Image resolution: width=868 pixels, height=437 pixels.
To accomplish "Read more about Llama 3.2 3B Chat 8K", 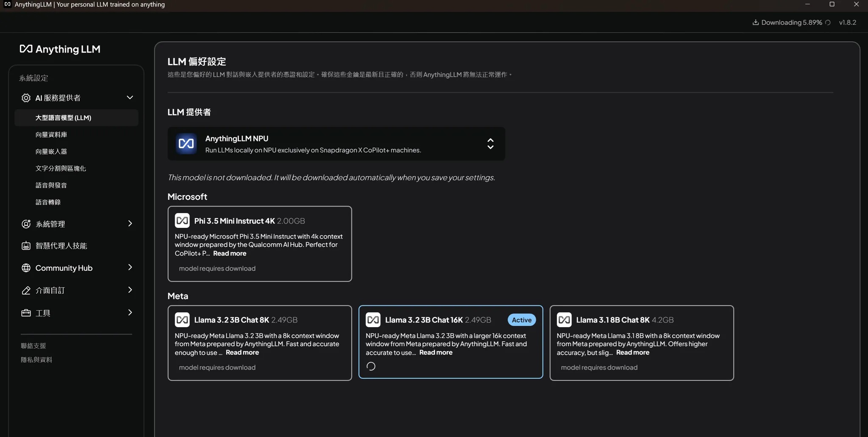I will coord(242,353).
